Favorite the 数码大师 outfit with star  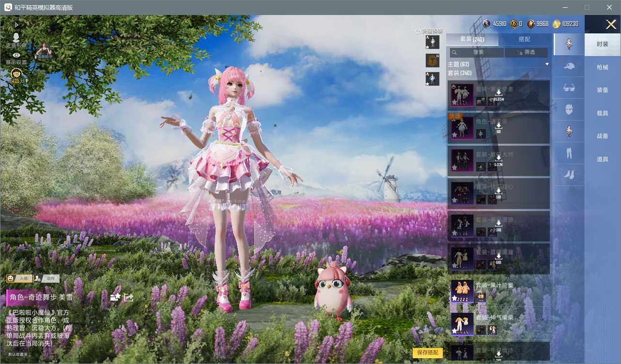pos(454,167)
